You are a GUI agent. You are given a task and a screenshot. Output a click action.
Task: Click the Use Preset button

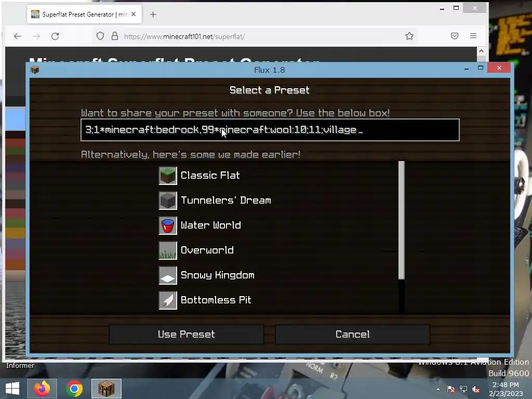click(187, 335)
